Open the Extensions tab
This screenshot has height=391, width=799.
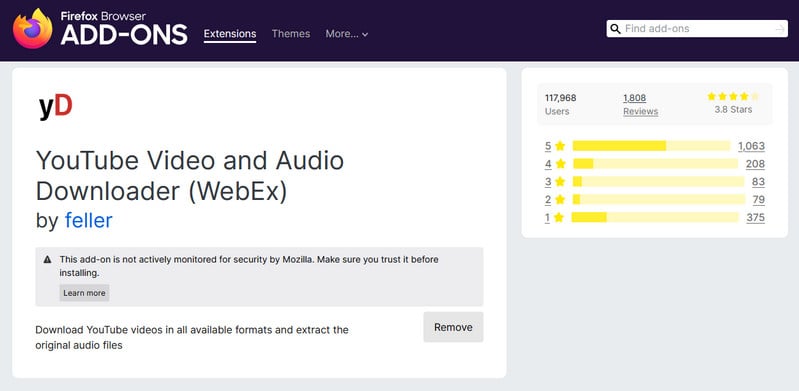(230, 34)
